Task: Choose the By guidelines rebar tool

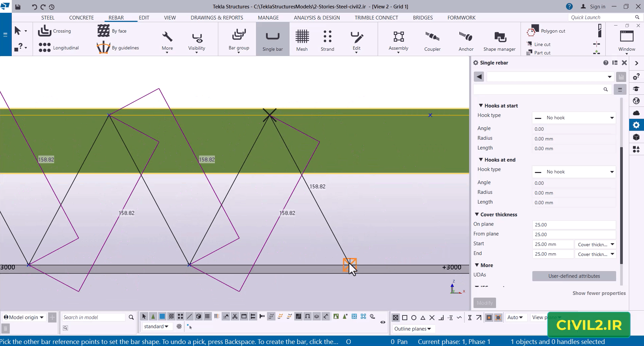Action: [x=118, y=48]
